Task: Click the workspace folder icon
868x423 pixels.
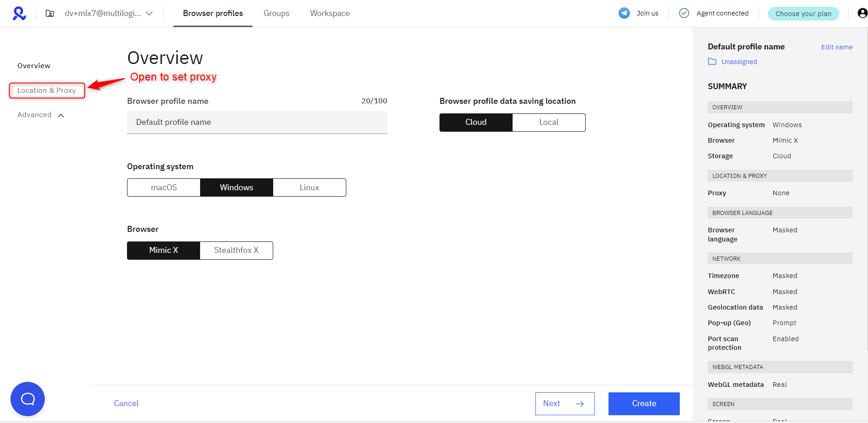Action: (50, 14)
